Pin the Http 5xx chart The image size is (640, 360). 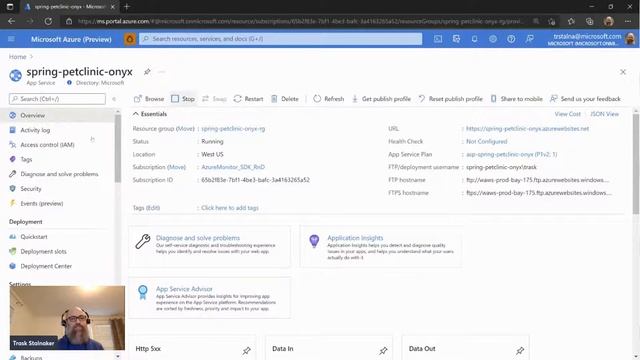[247, 350]
